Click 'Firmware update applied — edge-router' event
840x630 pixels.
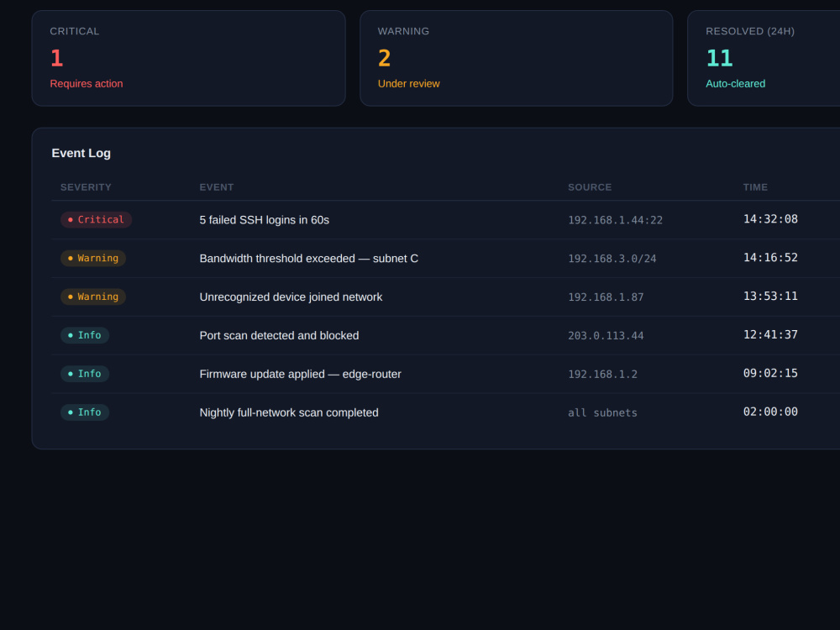300,375
